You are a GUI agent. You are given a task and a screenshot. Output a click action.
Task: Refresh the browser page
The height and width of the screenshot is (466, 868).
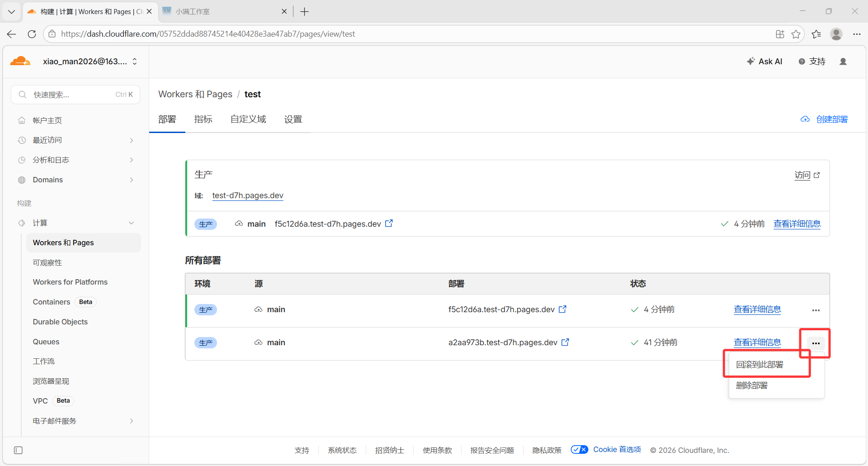tap(32, 34)
